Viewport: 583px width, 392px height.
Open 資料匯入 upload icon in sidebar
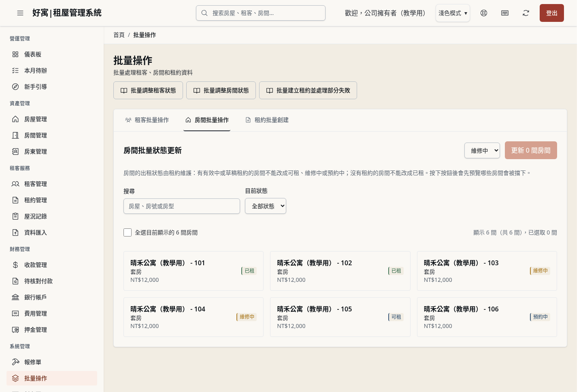[x=15, y=232]
